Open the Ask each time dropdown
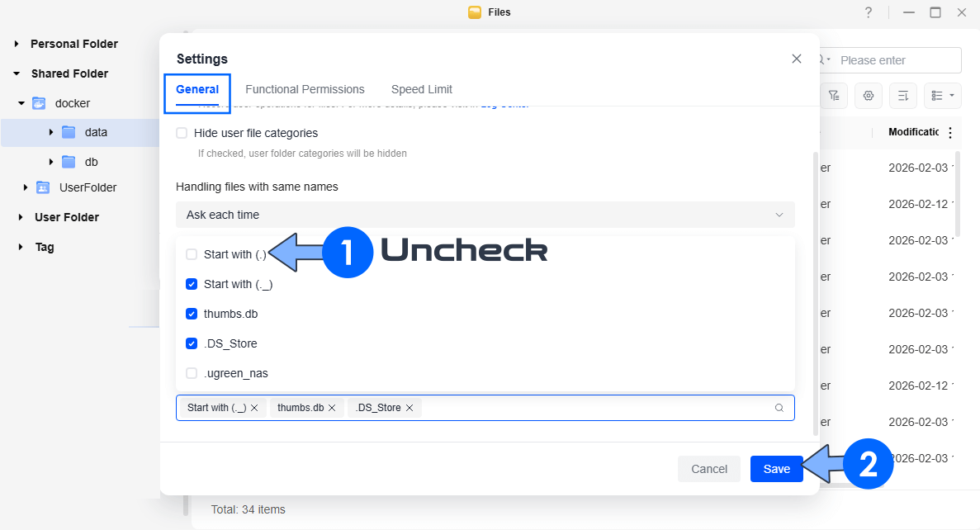The width and height of the screenshot is (980, 530). click(x=485, y=215)
